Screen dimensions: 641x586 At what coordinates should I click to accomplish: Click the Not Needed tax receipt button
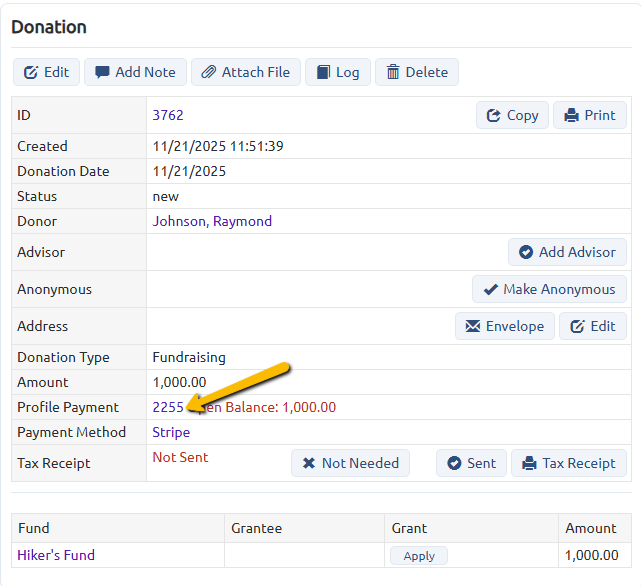click(350, 463)
